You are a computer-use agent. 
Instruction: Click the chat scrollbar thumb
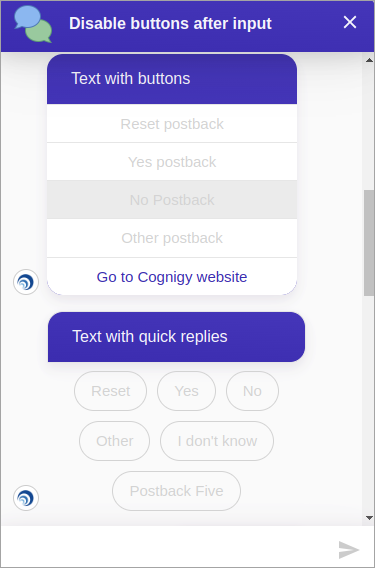point(369,243)
